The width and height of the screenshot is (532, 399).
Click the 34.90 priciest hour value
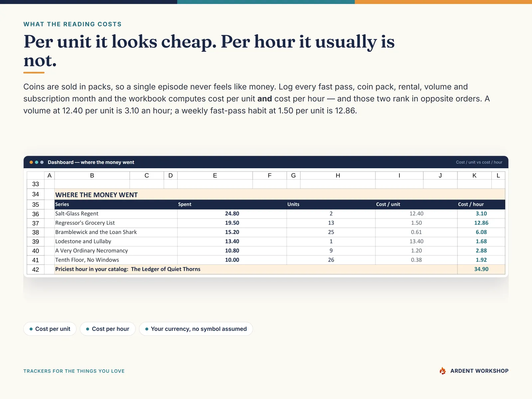pos(481,270)
